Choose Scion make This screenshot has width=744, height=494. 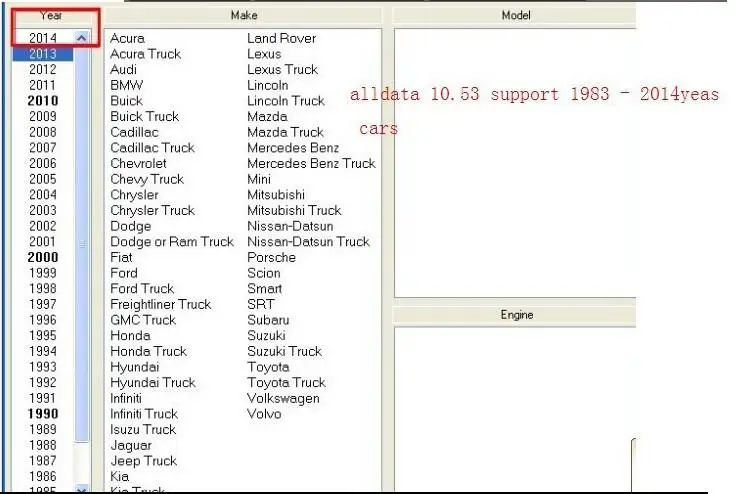(x=263, y=273)
